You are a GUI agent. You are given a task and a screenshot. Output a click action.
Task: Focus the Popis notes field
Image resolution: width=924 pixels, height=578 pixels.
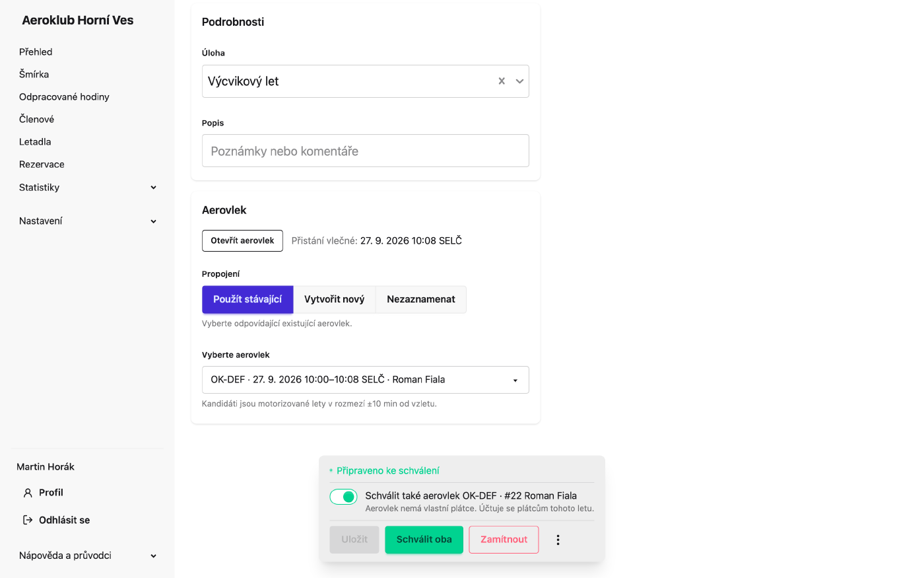click(x=366, y=151)
